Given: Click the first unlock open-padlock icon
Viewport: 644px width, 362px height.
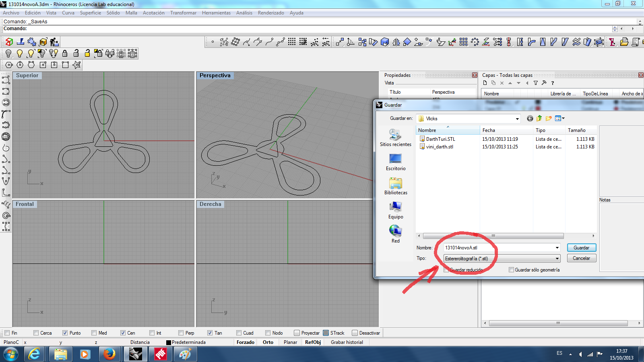Looking at the screenshot, I should (76, 53).
